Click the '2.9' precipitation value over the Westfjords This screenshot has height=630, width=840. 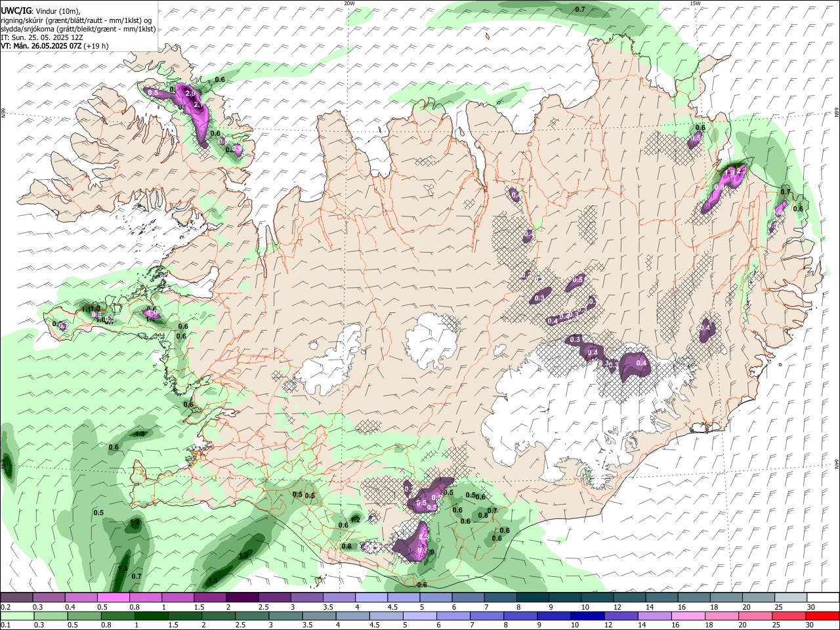[x=191, y=94]
